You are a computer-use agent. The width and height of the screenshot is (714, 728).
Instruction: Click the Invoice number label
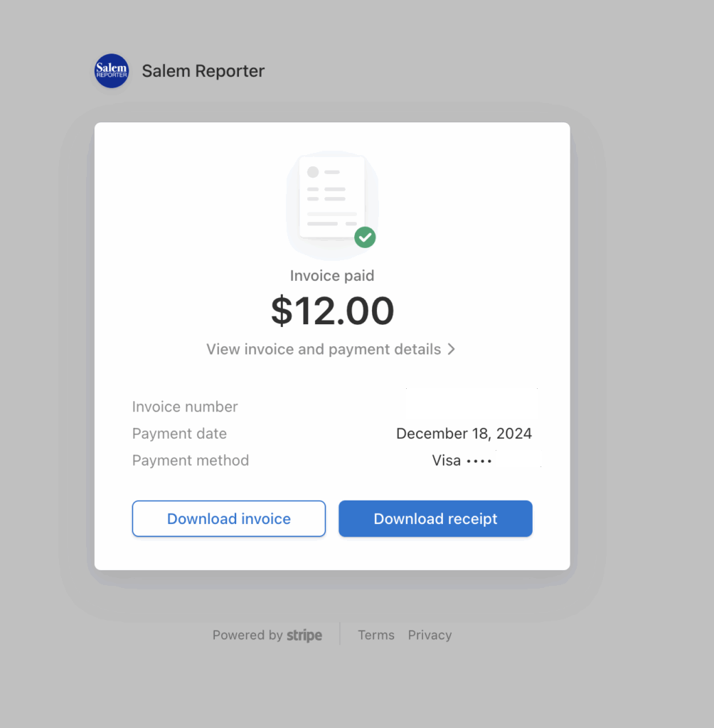(x=185, y=407)
